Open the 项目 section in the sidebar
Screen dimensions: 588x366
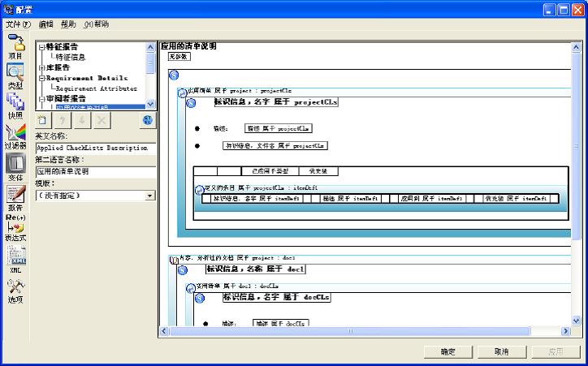[15, 47]
